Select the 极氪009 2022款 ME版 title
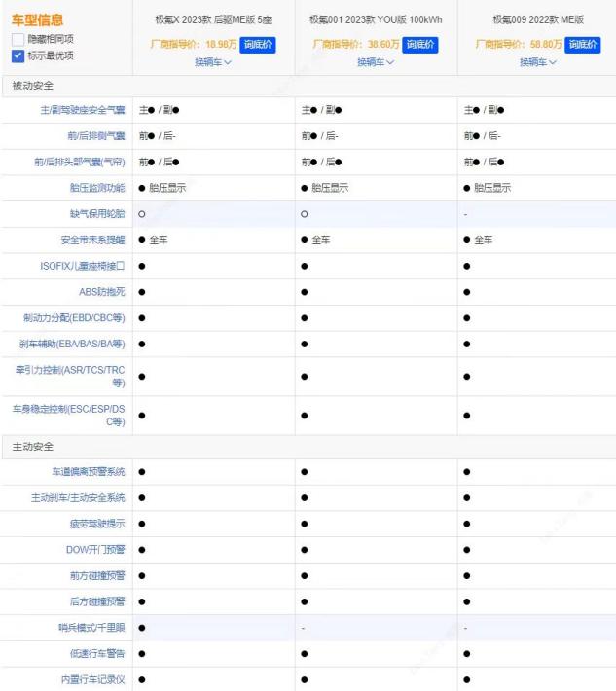 (538, 19)
